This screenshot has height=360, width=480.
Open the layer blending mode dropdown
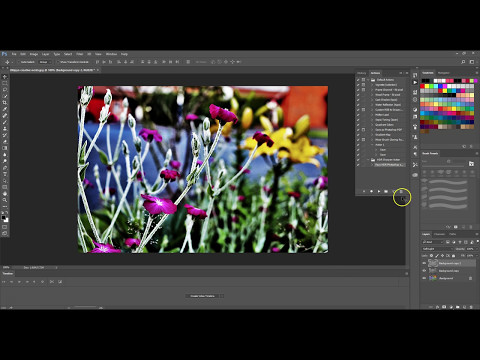(x=438, y=249)
